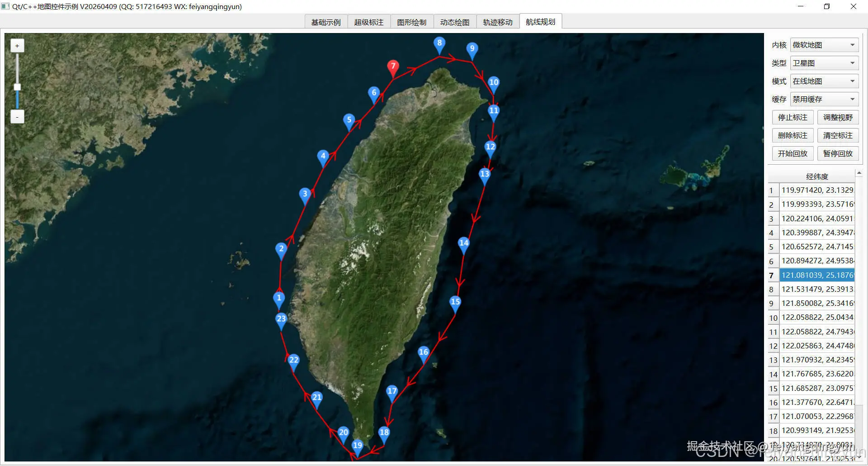Click the 经纬度 column header
This screenshot has height=466, width=868.
click(x=817, y=176)
